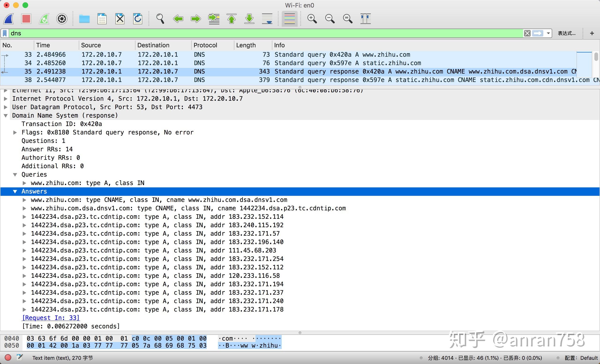
Task: Select packet 34 query static.zhihu.com
Action: click(288, 63)
